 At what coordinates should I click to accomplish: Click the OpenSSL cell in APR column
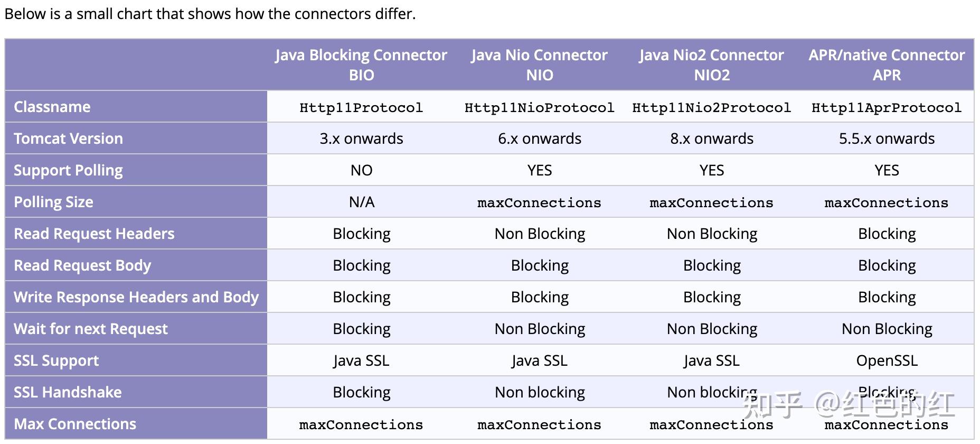click(x=887, y=360)
